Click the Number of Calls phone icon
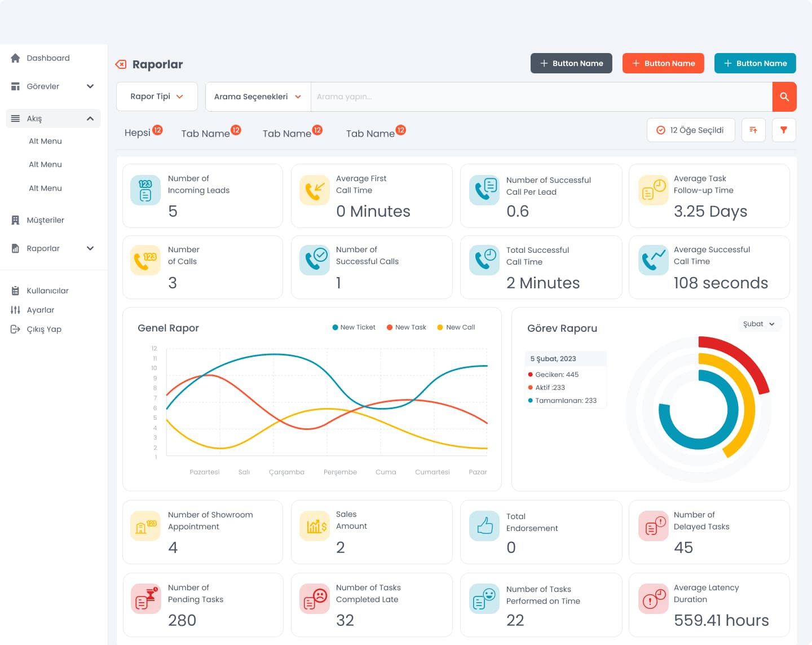Screen dimensions: 812x645 [145, 260]
